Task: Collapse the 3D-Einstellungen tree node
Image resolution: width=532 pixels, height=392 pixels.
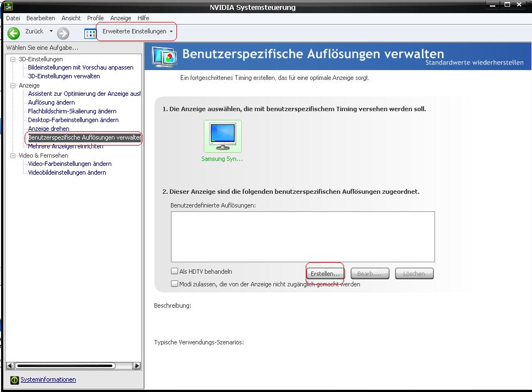Action: tap(13, 59)
